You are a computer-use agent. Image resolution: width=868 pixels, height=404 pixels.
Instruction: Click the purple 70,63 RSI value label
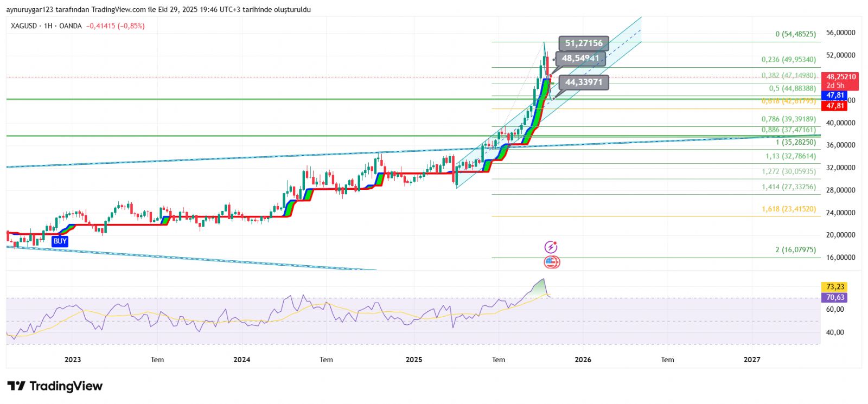[x=835, y=298]
